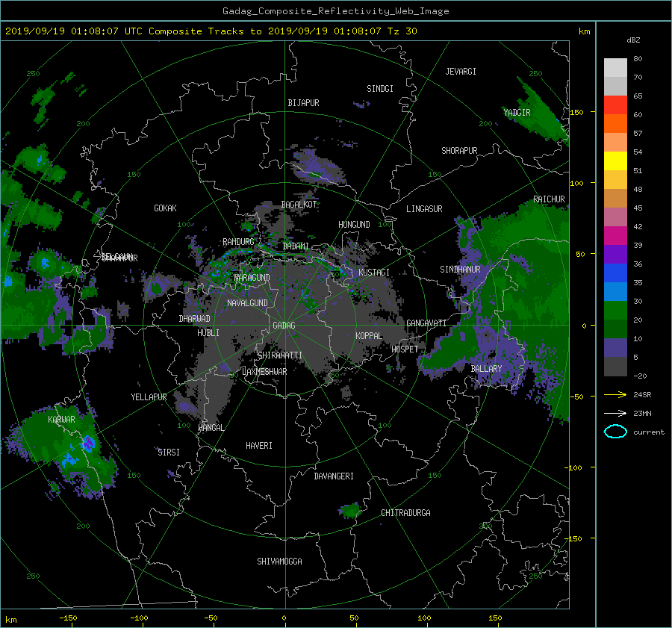Click the KARWAR city label
This screenshot has width=672, height=628.
click(x=61, y=419)
